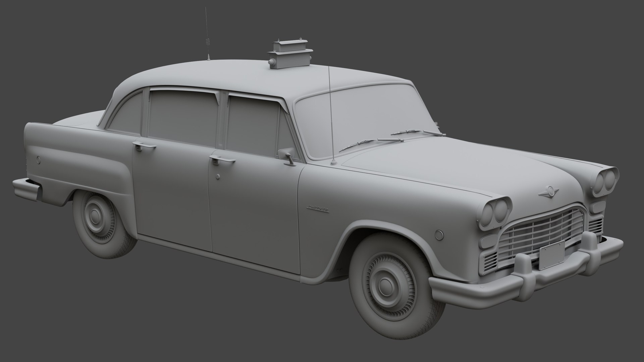Image resolution: width=644 pixels, height=362 pixels.
Task: Click the Checker script badge on the fender
Action: pyautogui.click(x=318, y=209)
